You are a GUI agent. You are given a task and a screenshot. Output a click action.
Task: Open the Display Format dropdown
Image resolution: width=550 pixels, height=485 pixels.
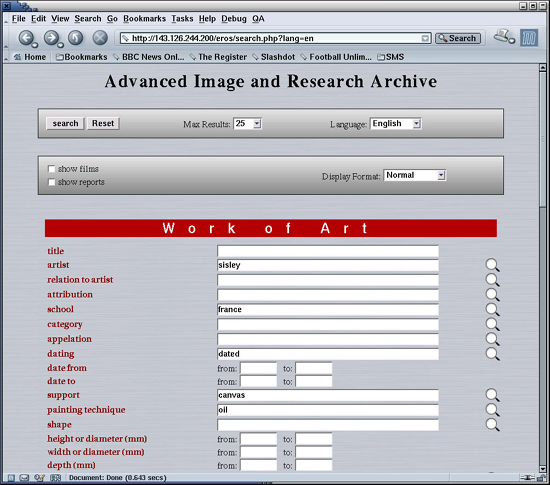point(415,175)
